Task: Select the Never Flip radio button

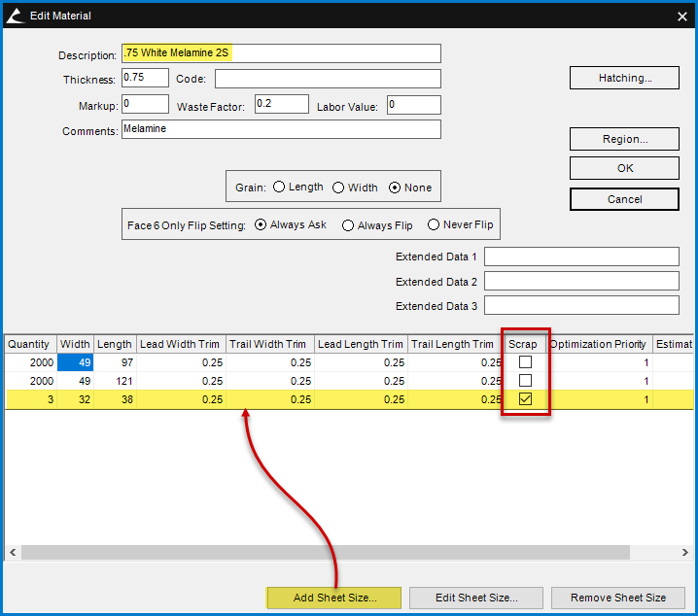Action: pos(434,225)
